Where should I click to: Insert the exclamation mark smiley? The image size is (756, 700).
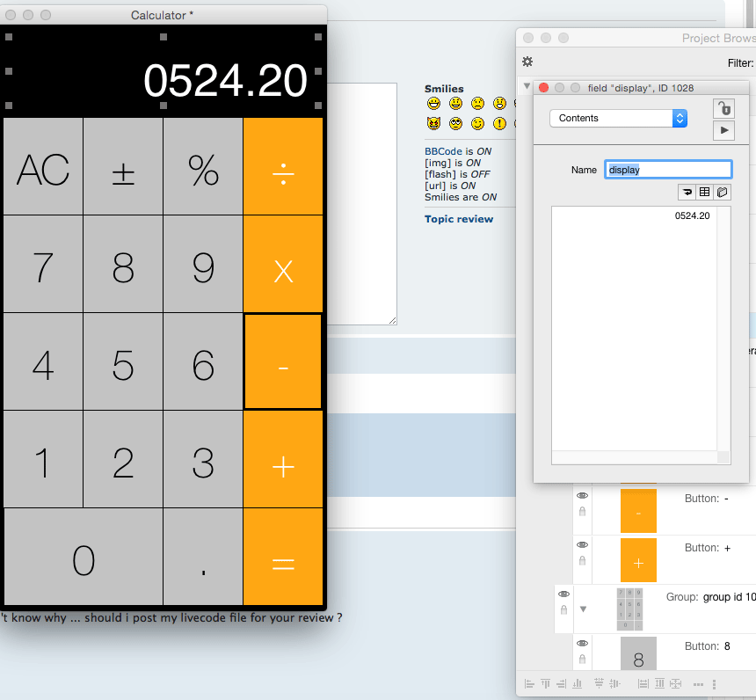(499, 123)
